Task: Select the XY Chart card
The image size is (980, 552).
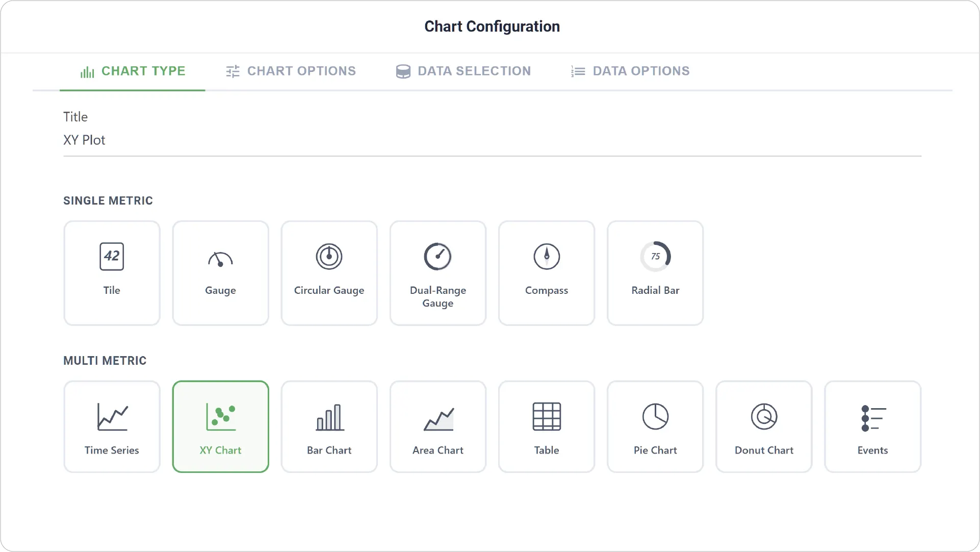Action: [220, 426]
